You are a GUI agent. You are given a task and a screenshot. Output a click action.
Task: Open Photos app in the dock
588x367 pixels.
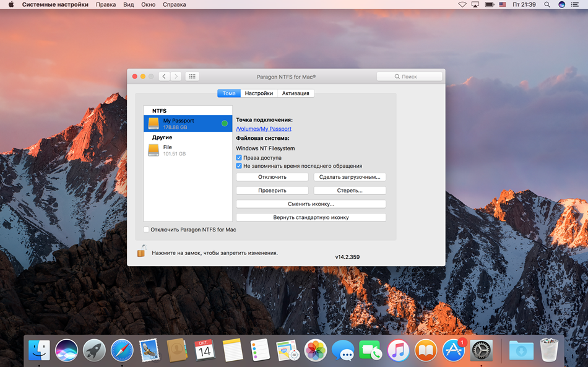(x=316, y=351)
